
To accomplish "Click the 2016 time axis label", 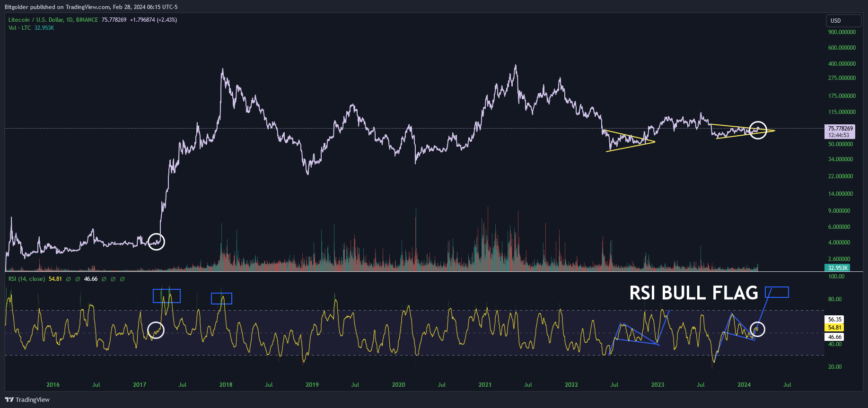I will [x=53, y=385].
